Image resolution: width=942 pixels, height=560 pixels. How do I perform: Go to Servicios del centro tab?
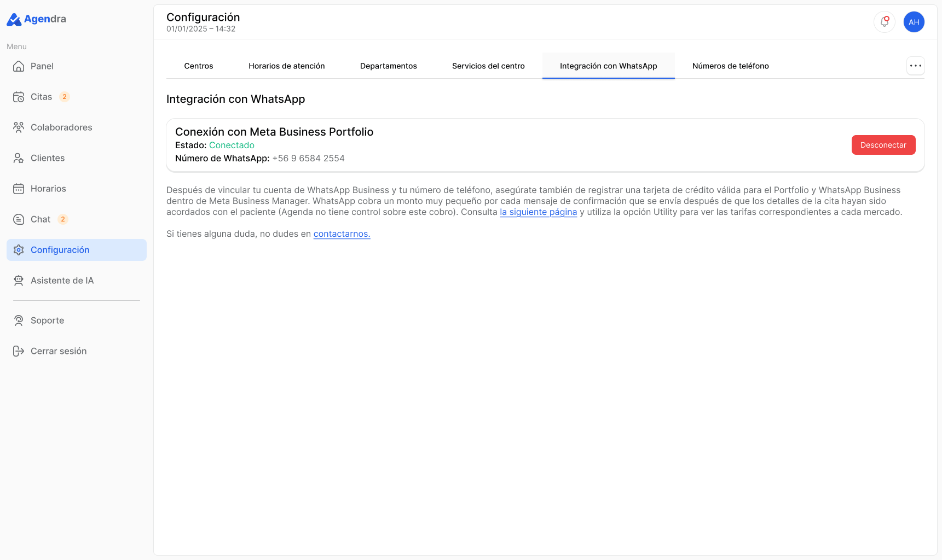coord(488,66)
